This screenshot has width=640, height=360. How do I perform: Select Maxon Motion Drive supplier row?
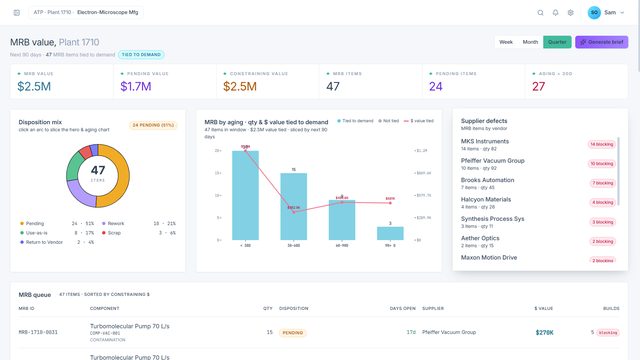coord(538,259)
